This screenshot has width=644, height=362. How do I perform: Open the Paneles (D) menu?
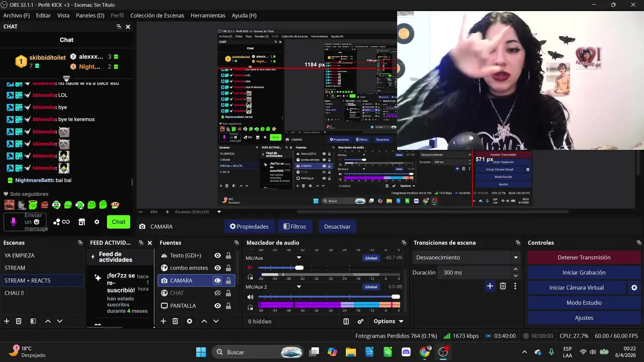point(90,16)
